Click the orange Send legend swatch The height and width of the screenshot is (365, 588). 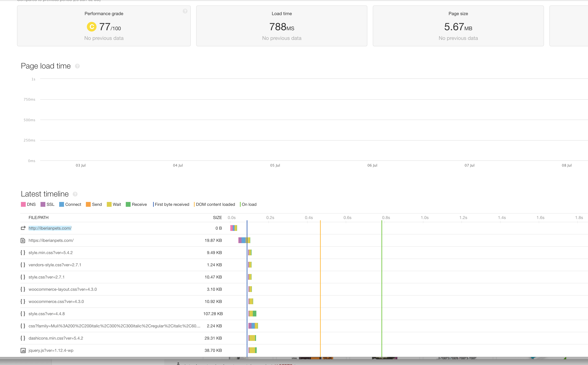tap(88, 205)
